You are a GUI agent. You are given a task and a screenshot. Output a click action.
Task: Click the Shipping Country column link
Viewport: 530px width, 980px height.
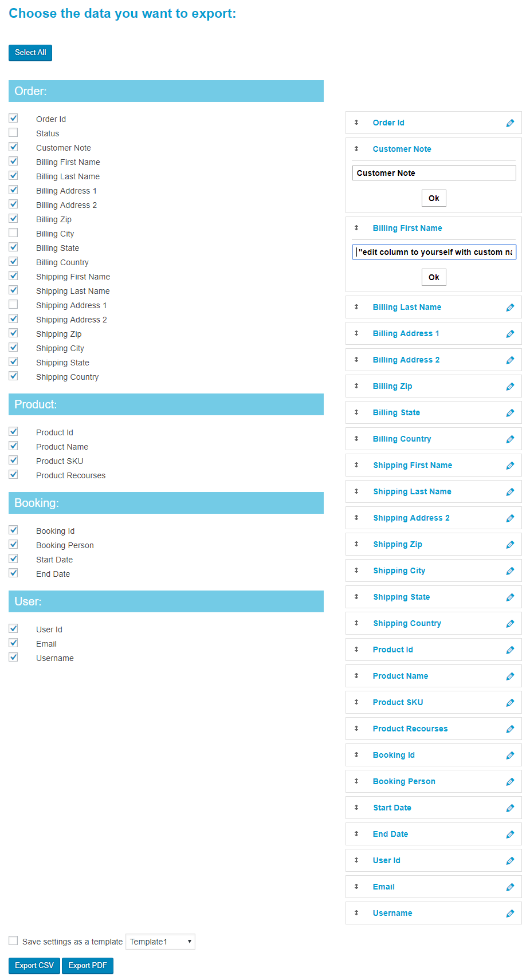(x=407, y=623)
